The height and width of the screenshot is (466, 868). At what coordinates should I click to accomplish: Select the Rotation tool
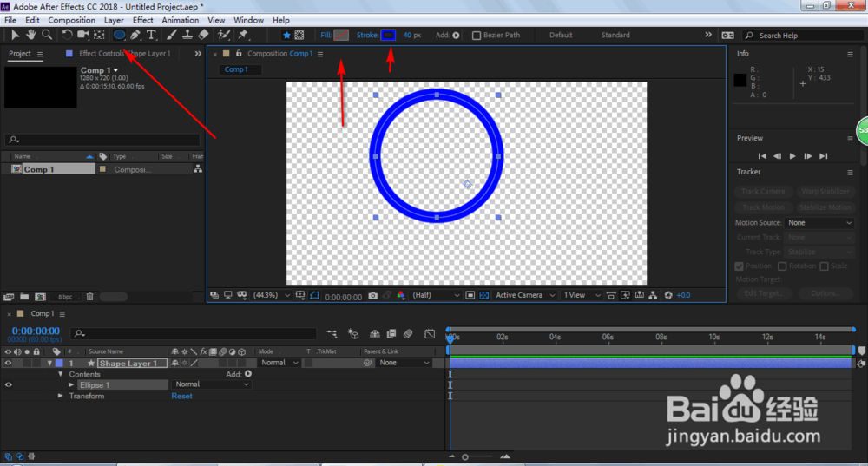[67, 35]
